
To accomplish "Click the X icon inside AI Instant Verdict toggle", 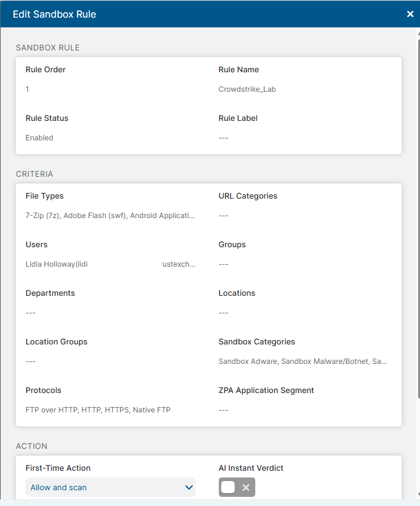I will pos(246,487).
